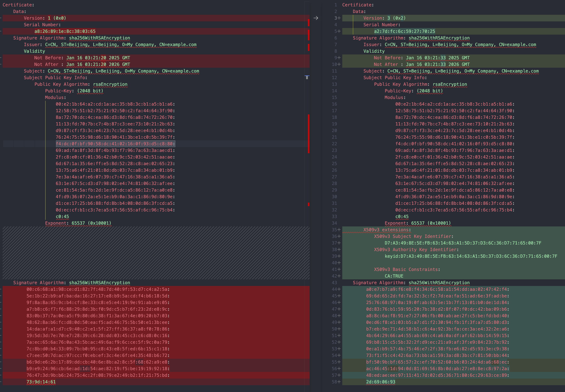The image size is (565, 392).
Task: Apply the Version change using the arrow icon
Action: (x=316, y=18)
